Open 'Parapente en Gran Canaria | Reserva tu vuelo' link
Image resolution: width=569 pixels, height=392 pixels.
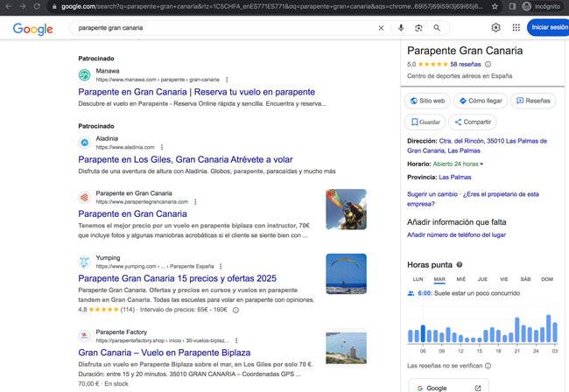(x=196, y=92)
